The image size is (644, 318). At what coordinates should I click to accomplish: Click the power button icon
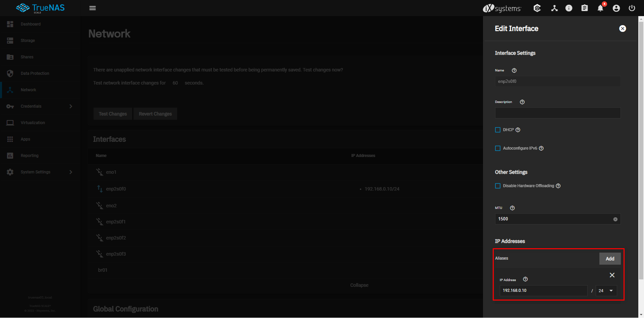click(632, 8)
